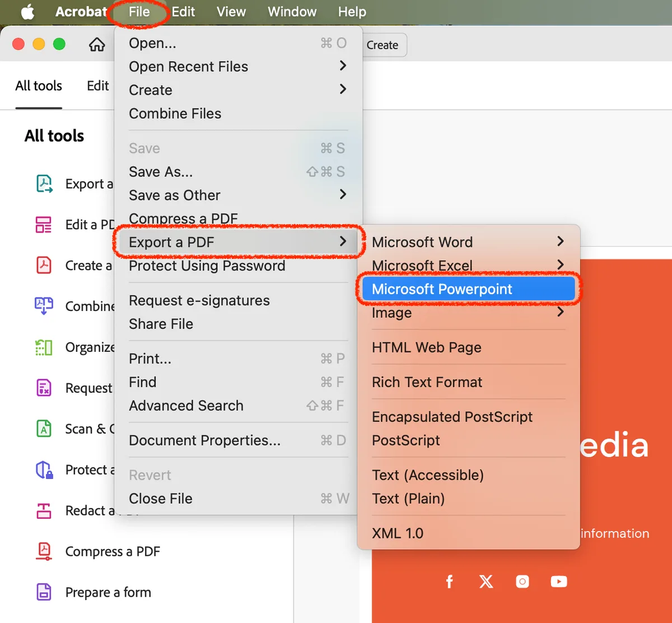This screenshot has width=672, height=623.
Task: Expand the Microsoft Word export submenu
Action: tap(468, 242)
